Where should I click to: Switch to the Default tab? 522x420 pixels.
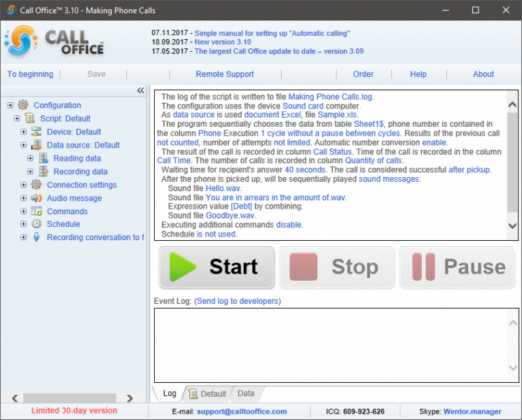[x=208, y=393]
